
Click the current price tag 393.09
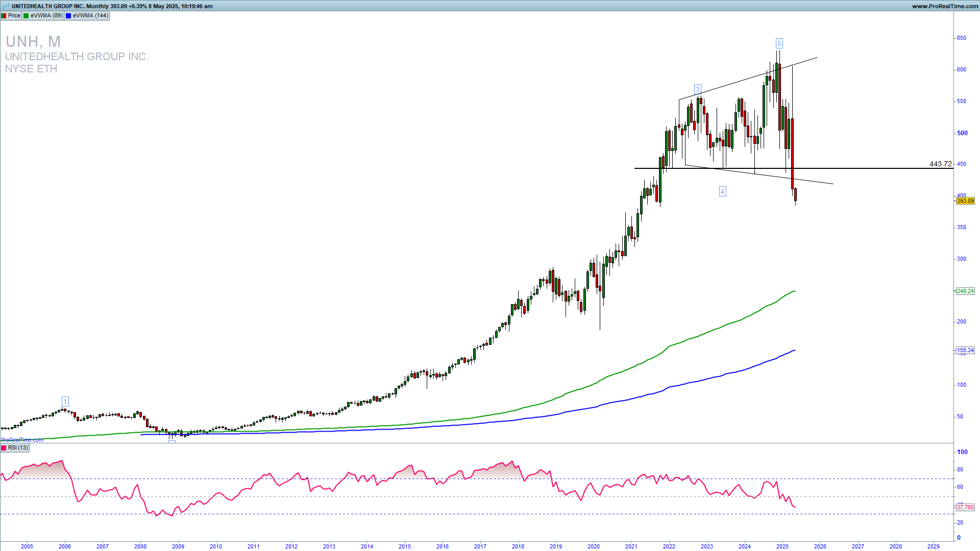965,201
